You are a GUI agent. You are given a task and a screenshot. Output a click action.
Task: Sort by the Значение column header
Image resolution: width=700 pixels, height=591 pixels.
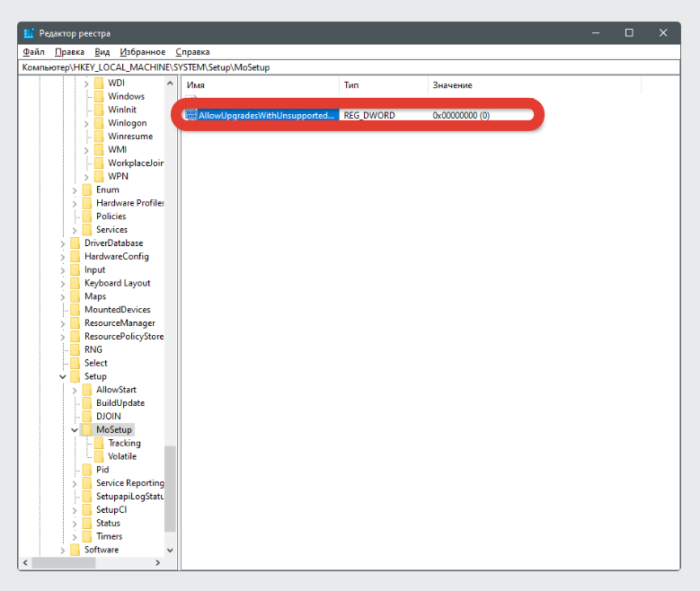[x=535, y=84]
